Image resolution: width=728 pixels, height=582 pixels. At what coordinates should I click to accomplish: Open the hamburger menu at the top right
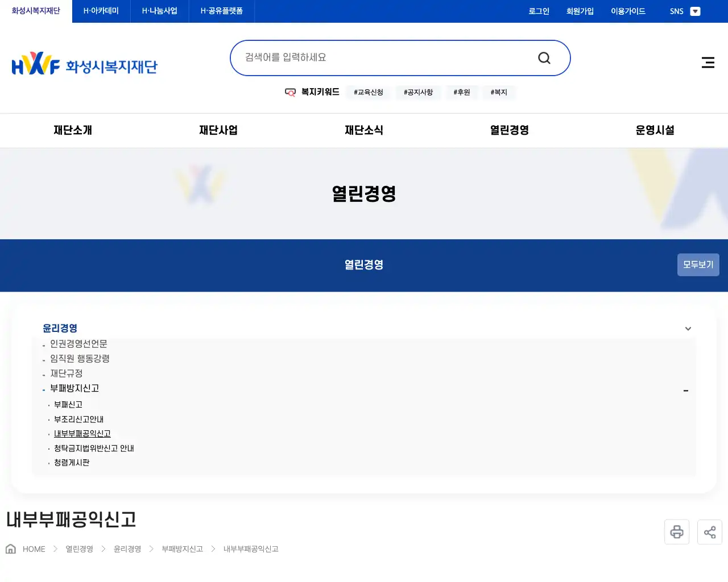(x=708, y=63)
